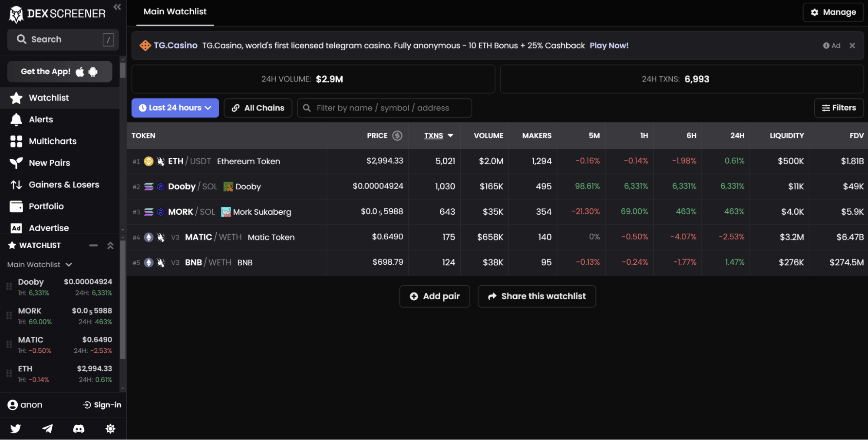Open settings gear in sidebar footer
Viewport: 868px width, 440px height.
tap(110, 429)
